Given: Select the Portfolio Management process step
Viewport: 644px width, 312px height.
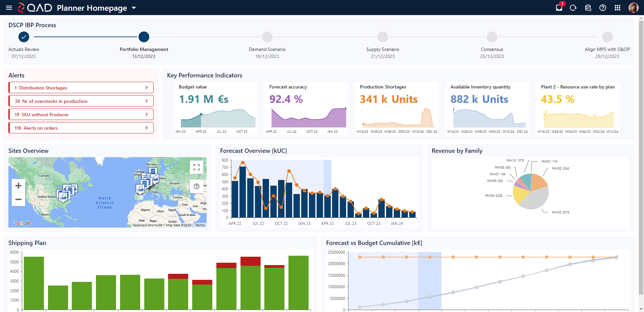Looking at the screenshot, I should [x=144, y=37].
